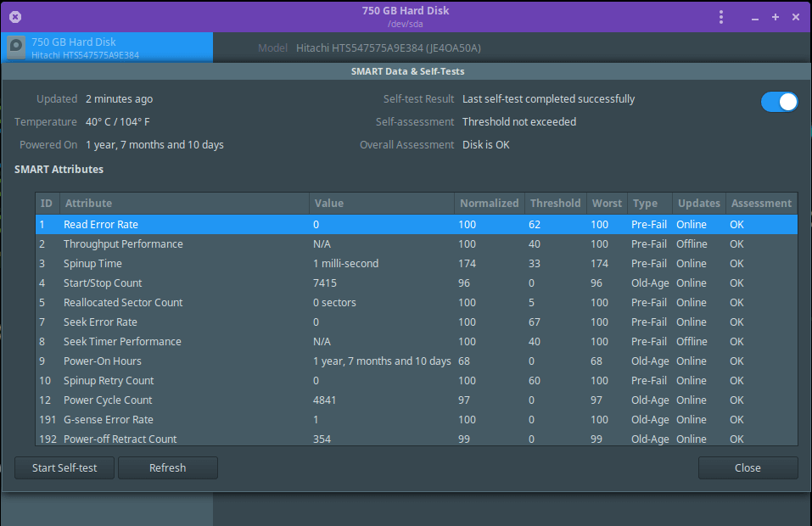Click the Type column header
The width and height of the screenshot is (812, 526).
[x=650, y=204]
